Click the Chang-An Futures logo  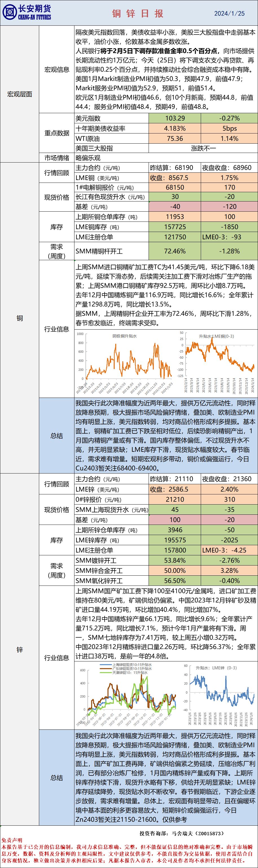point(27,12)
